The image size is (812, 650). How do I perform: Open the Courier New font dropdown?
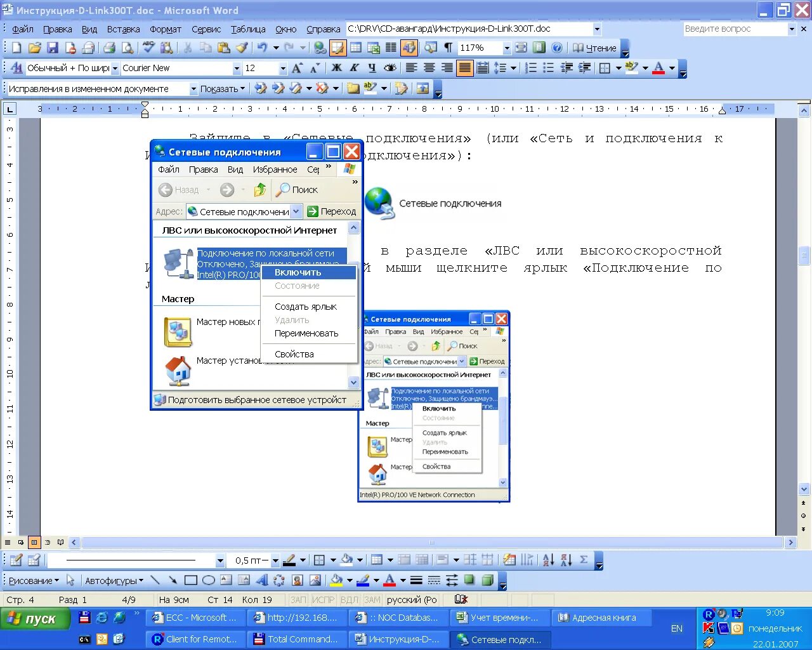tap(237, 69)
